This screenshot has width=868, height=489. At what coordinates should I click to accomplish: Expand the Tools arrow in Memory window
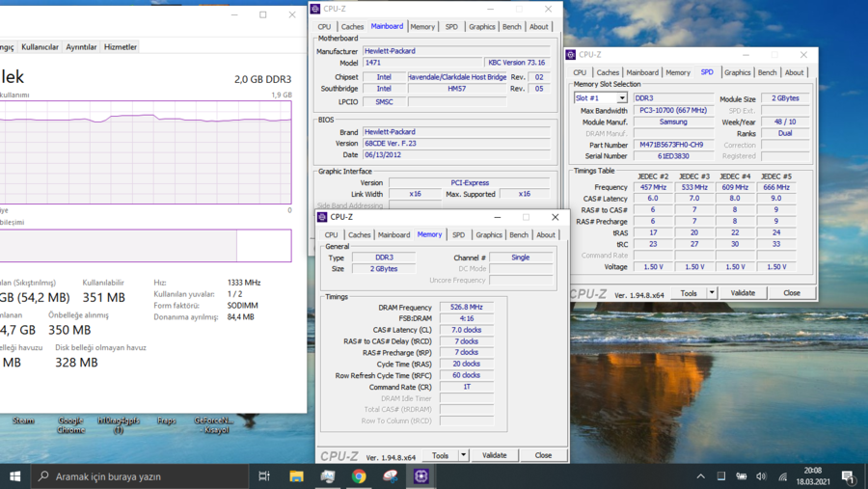(x=463, y=455)
